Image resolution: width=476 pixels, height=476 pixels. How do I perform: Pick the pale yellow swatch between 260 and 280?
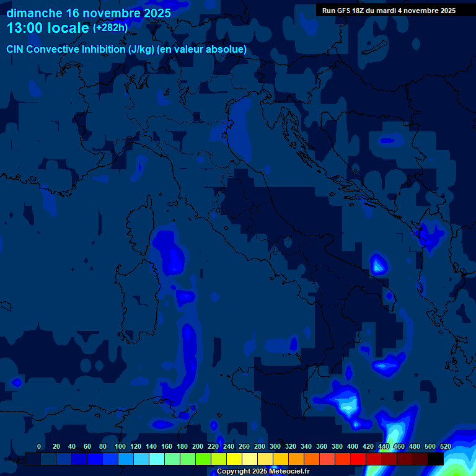click(x=250, y=459)
